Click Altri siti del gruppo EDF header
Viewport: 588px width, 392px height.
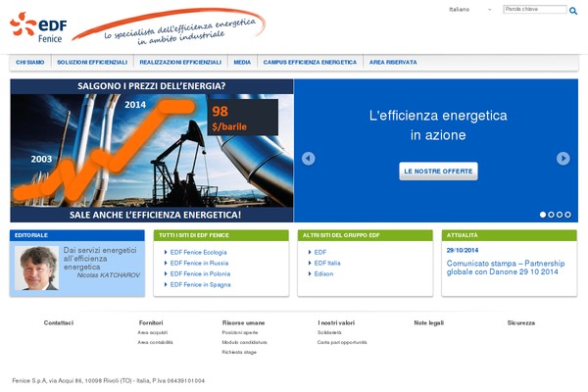[366, 235]
